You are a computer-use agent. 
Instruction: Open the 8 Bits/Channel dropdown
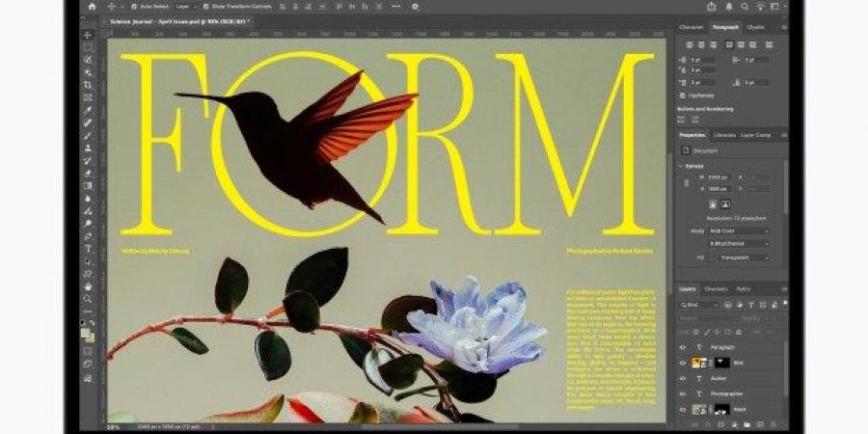coord(738,244)
